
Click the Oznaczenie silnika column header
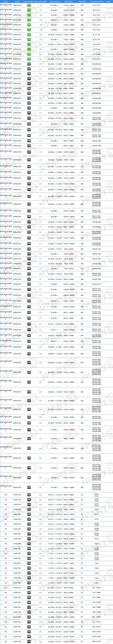click(97, 1)
